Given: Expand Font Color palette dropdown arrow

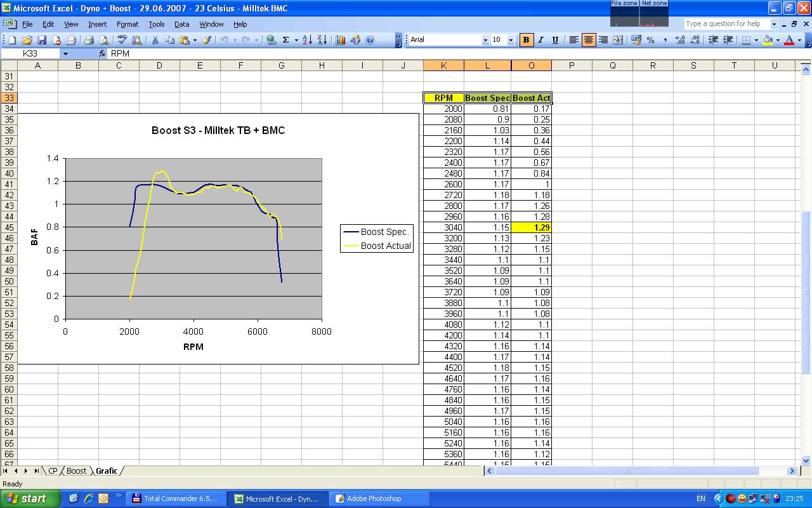Looking at the screenshot, I should coord(799,40).
